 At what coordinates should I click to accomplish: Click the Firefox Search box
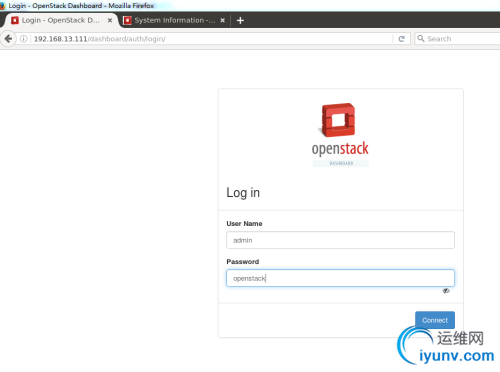458,39
